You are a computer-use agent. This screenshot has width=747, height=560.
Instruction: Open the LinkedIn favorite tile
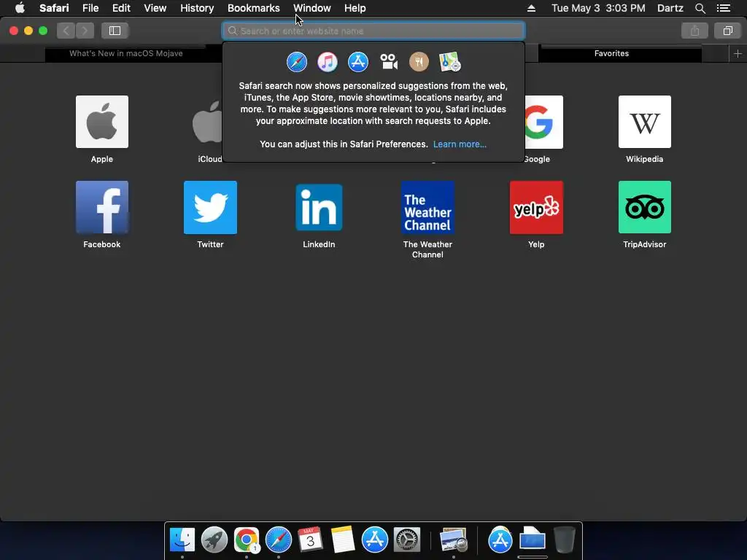(x=319, y=207)
